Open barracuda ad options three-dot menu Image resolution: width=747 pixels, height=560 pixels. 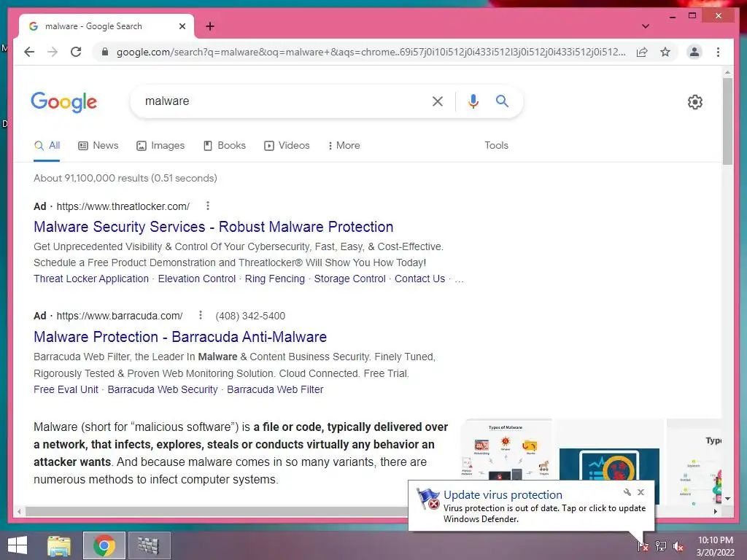click(x=201, y=315)
